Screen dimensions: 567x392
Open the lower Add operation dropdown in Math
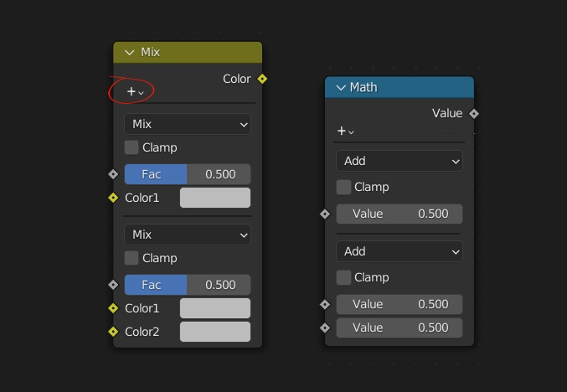(x=399, y=251)
